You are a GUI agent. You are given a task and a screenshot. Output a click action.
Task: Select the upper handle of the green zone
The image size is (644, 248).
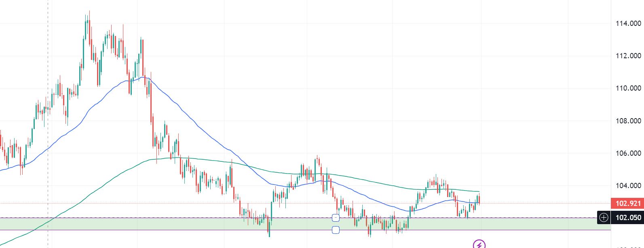336,218
